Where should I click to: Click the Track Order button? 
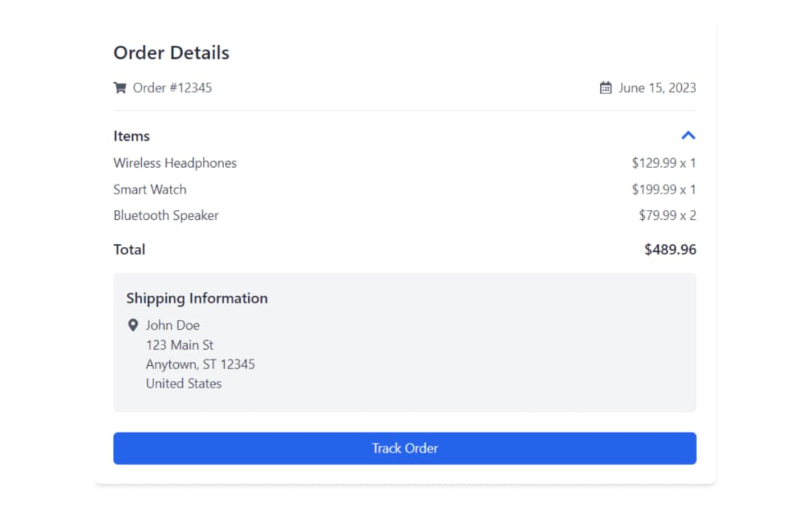405,449
